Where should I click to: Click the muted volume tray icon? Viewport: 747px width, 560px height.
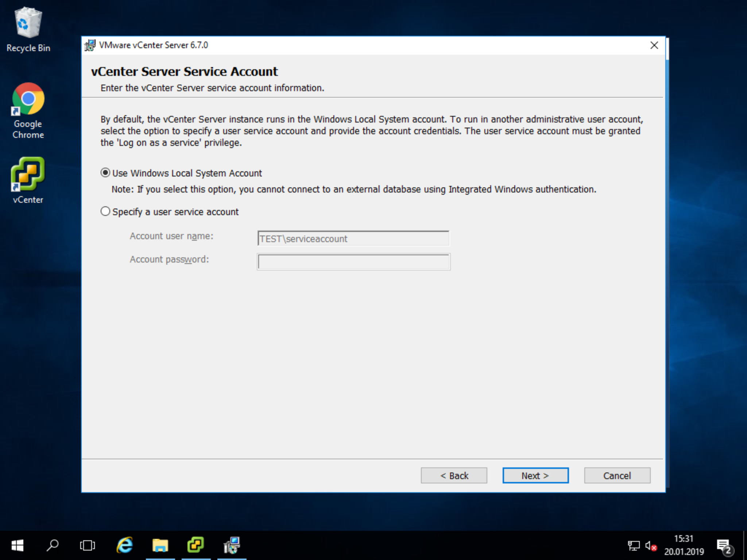coord(650,546)
